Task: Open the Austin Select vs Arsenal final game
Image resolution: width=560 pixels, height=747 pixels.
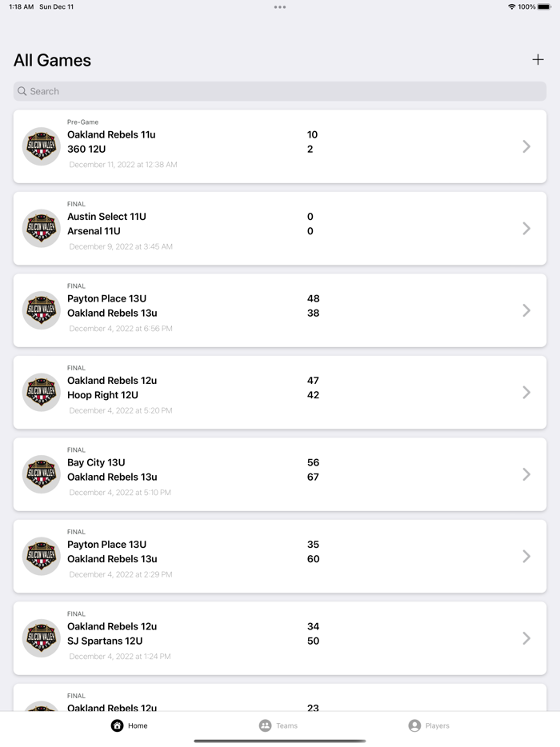Action: (x=280, y=228)
